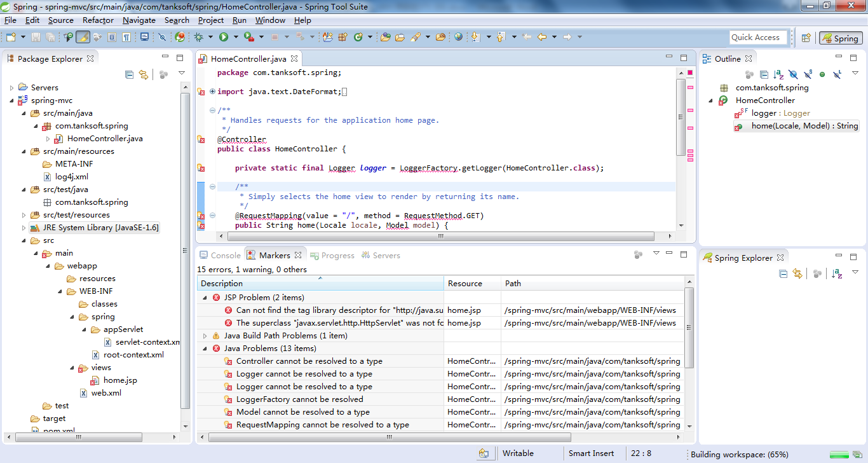The width and height of the screenshot is (868, 463).
Task: Toggle Show Whitespace Characters pilcrow button
Action: tap(126, 37)
